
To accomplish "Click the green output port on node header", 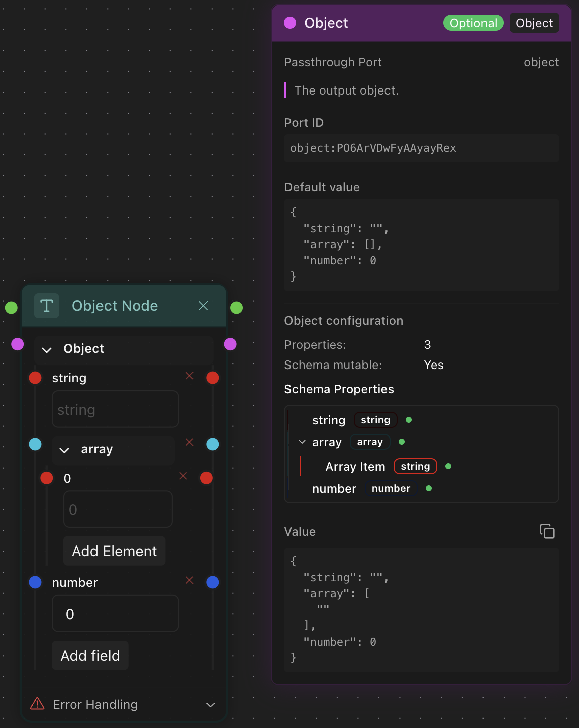I will click(236, 308).
